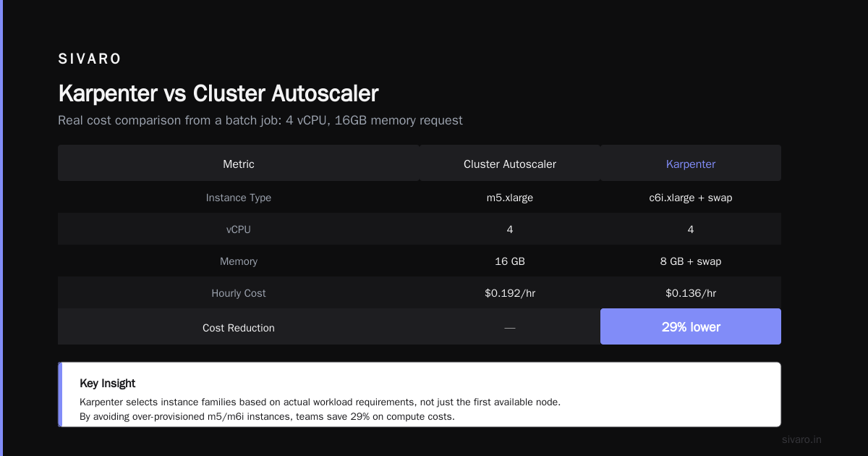Viewport: 868px width, 456px height.
Task: Select the sentence about over-provisioned m5/m6i instances
Action: (x=267, y=416)
